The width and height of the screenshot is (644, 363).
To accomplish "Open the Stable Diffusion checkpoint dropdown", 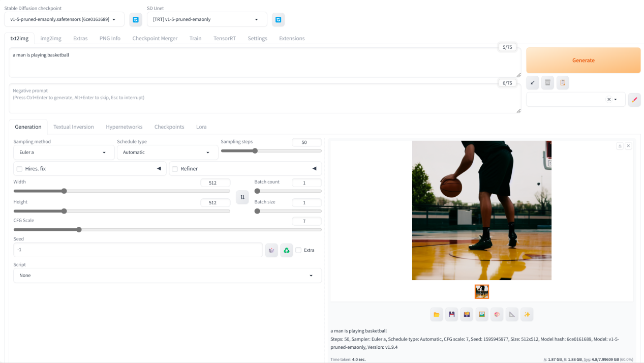I will coord(64,19).
